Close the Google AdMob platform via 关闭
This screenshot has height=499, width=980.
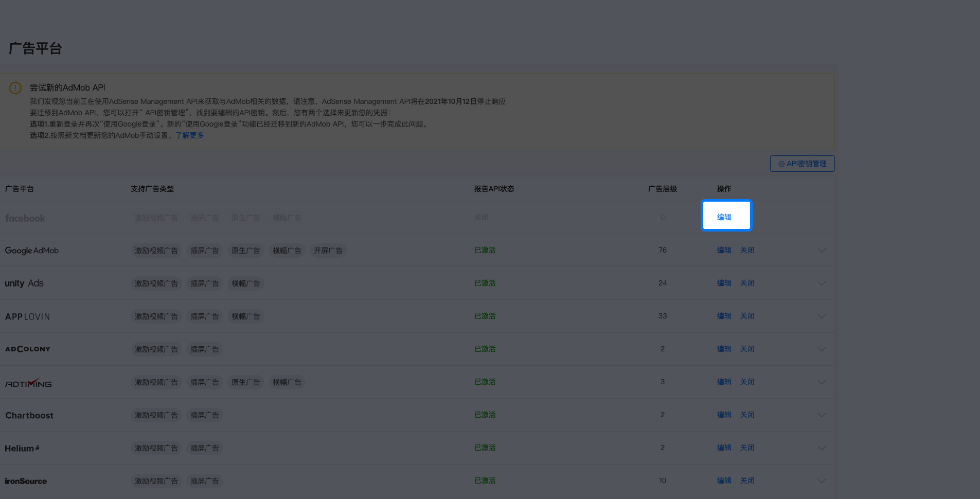click(x=747, y=250)
